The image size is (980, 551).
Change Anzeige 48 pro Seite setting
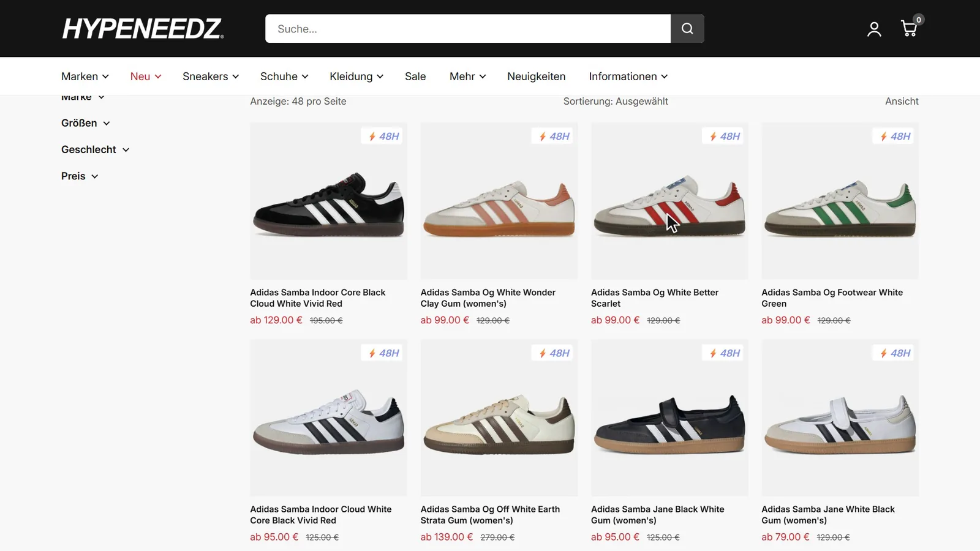click(x=298, y=102)
